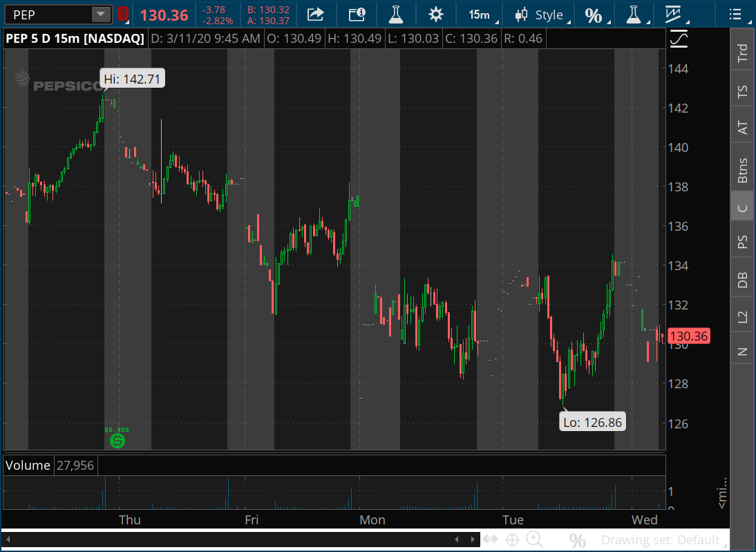Click the 126 price axis label

click(x=678, y=423)
